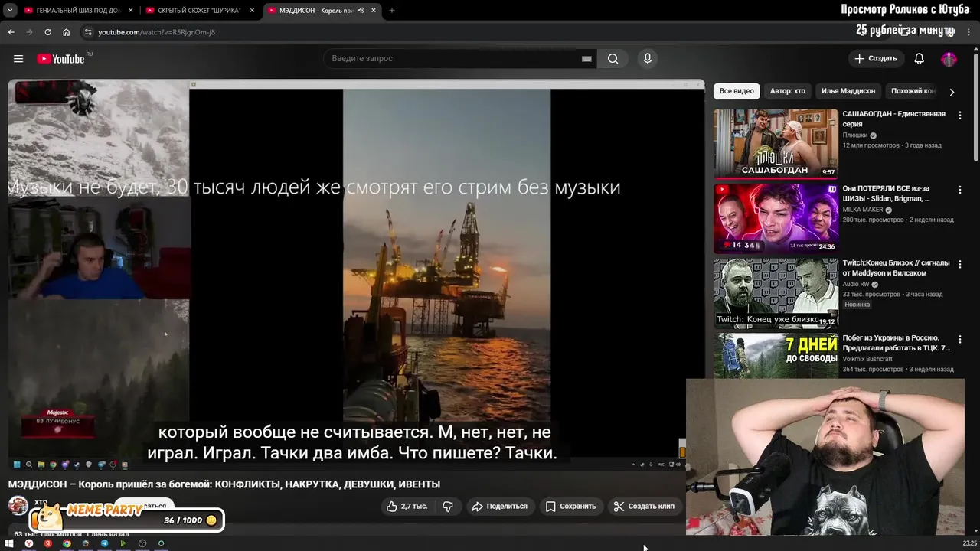Open the 7 ДНЕЙ ДО СВОБОДЫ thumbnail
The width and height of the screenshot is (980, 551).
(x=776, y=356)
